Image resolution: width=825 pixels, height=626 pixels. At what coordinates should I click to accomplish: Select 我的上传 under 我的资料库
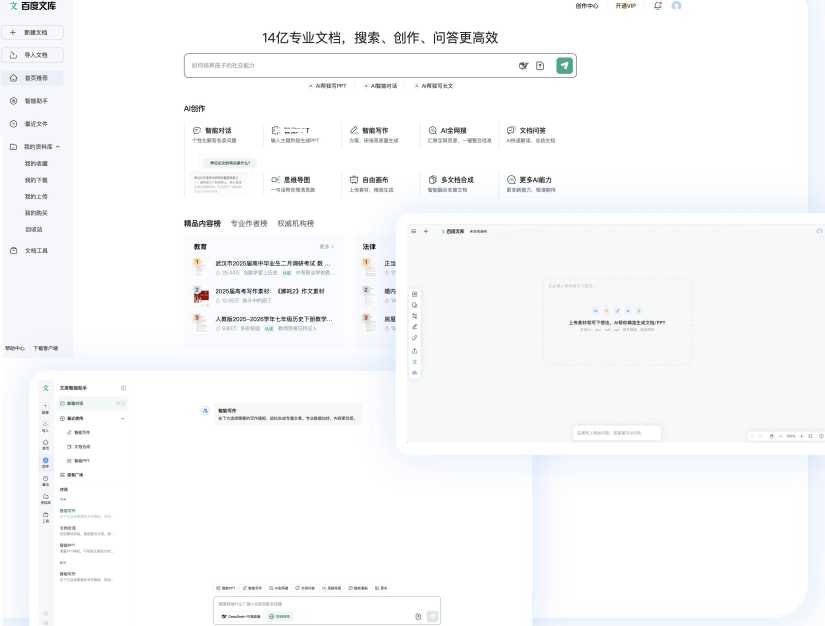tap(36, 196)
